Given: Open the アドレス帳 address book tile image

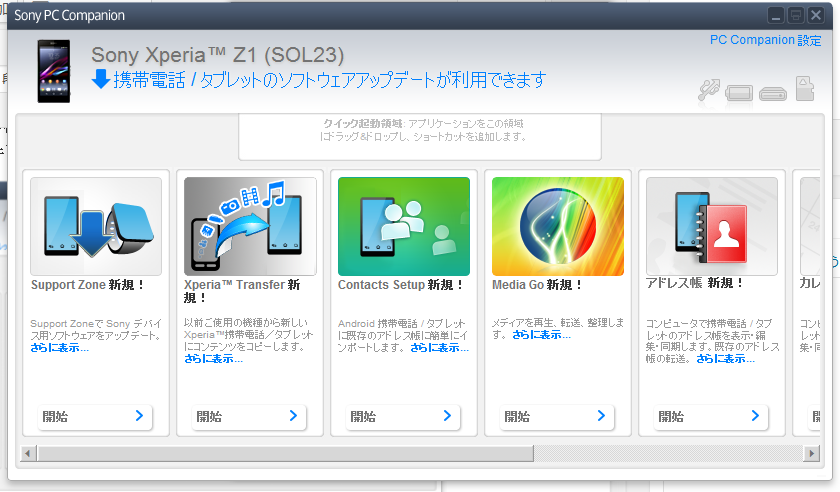Looking at the screenshot, I should click(x=711, y=226).
